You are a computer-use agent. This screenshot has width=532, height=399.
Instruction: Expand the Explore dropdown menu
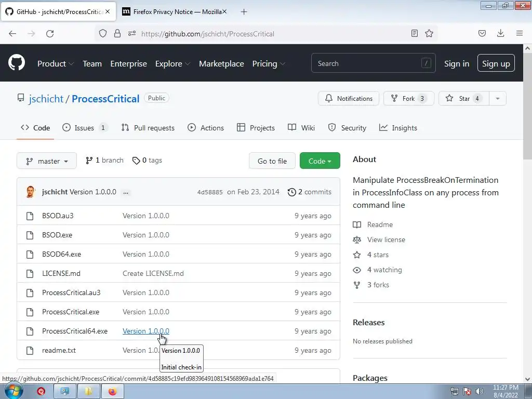172,64
